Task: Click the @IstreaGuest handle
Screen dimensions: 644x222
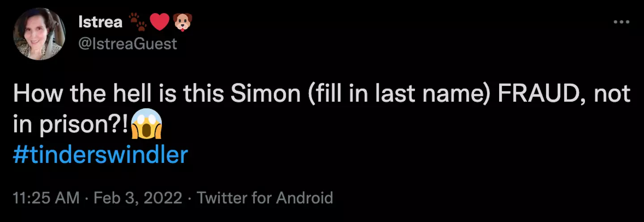Action: [x=127, y=43]
